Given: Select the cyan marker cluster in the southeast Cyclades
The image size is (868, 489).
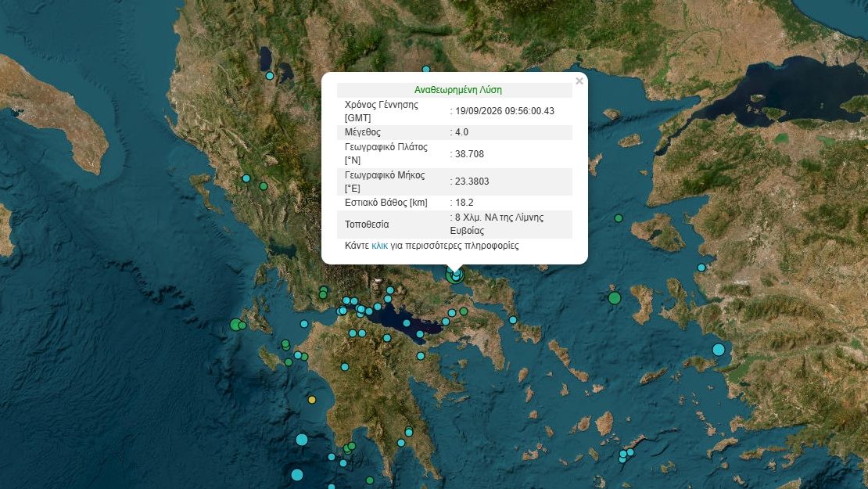Looking at the screenshot, I should [626, 455].
